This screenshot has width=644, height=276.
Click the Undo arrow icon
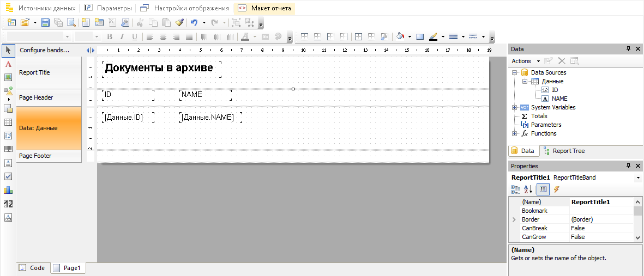point(194,22)
